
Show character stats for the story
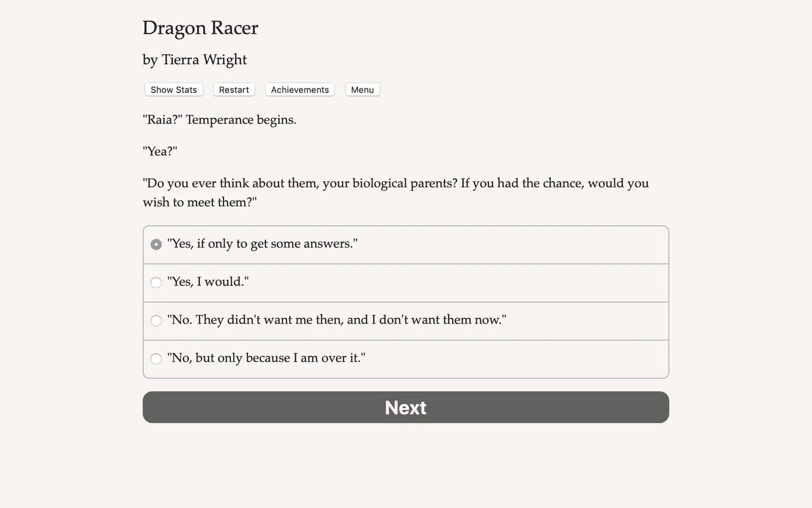point(173,89)
